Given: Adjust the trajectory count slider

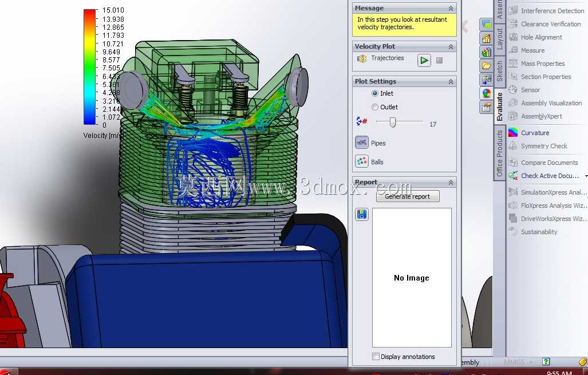Looking at the screenshot, I should (393, 123).
